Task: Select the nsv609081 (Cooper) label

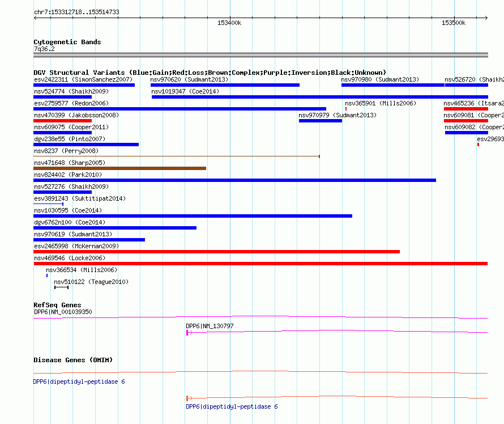Action: pos(474,115)
